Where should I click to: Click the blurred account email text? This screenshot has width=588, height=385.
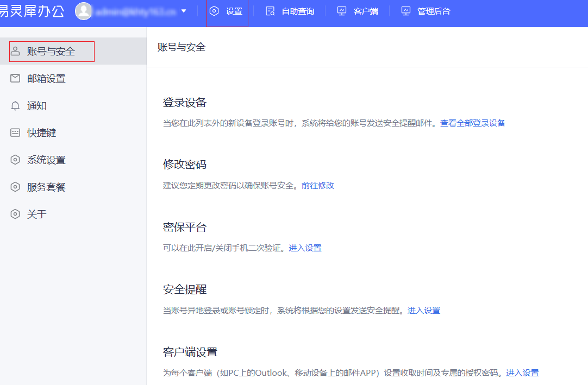click(135, 11)
